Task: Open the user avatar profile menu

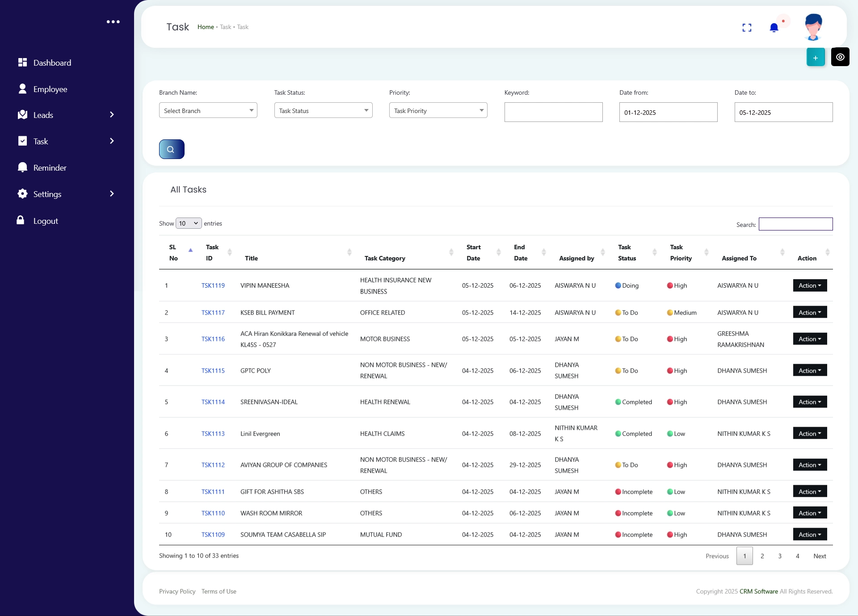Action: click(813, 27)
